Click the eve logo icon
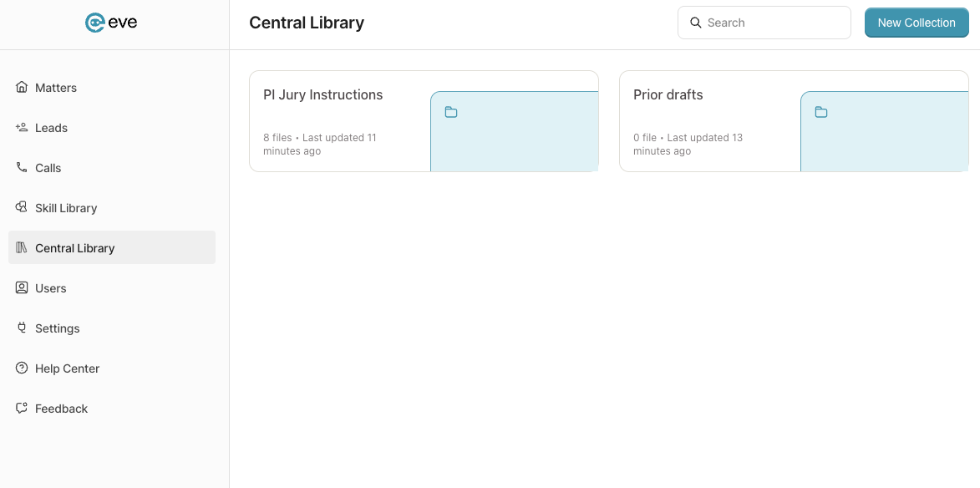The image size is (980, 488). (x=94, y=23)
